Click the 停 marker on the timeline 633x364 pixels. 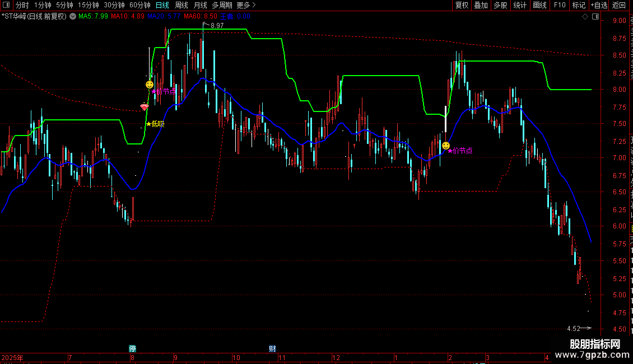(x=132, y=348)
